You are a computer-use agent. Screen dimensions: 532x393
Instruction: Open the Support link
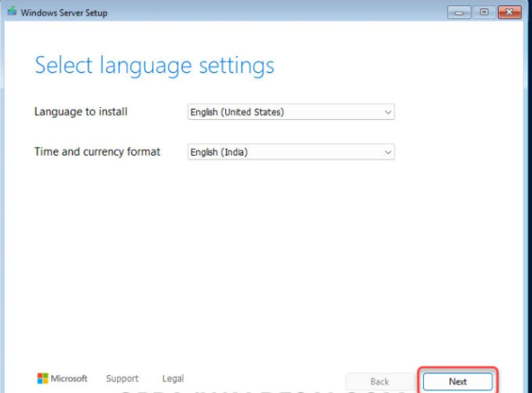(122, 379)
